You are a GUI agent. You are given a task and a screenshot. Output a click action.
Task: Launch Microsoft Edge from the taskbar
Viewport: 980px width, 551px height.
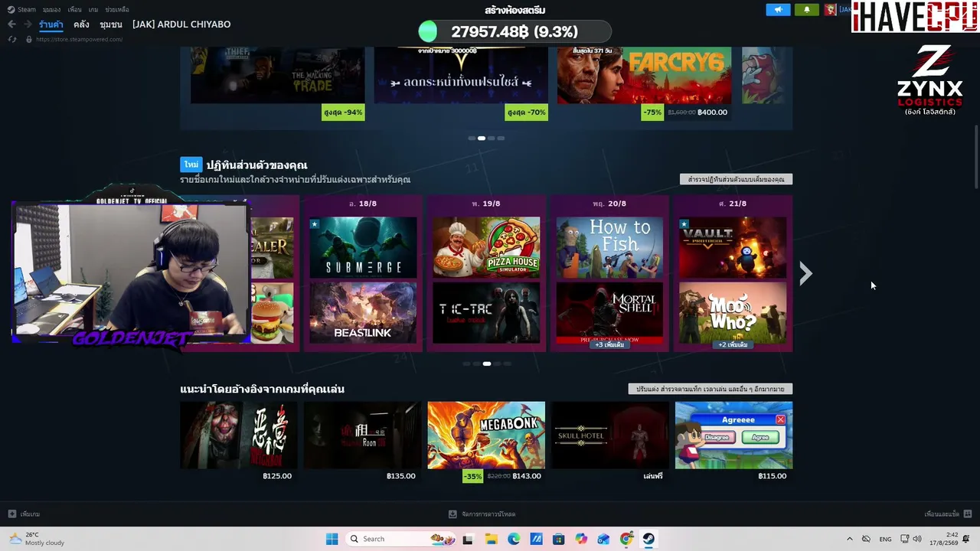point(514,539)
